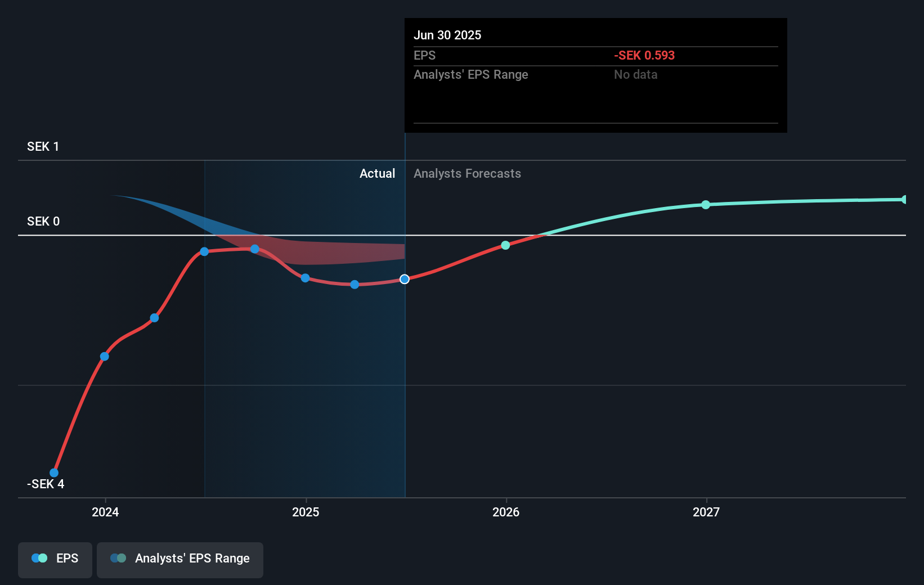Screen dimensions: 924x585
Task: Click the Analysts' EPS Range legend dots
Action: coord(118,557)
